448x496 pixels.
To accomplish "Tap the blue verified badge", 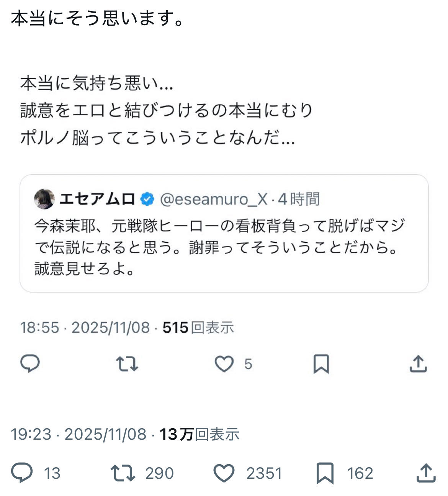I will click(x=148, y=199).
